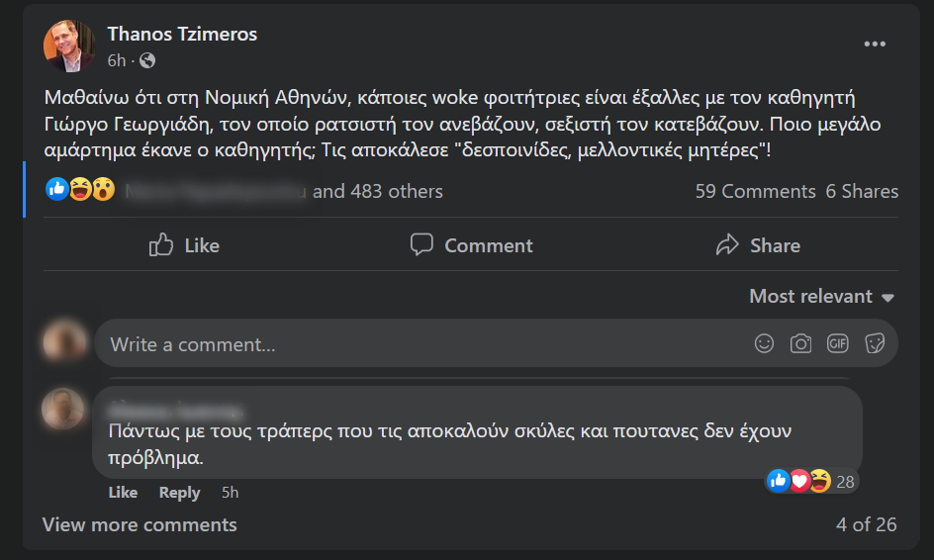Click the post's reaction emoji icons
This screenshot has width=934, height=560.
[80, 190]
